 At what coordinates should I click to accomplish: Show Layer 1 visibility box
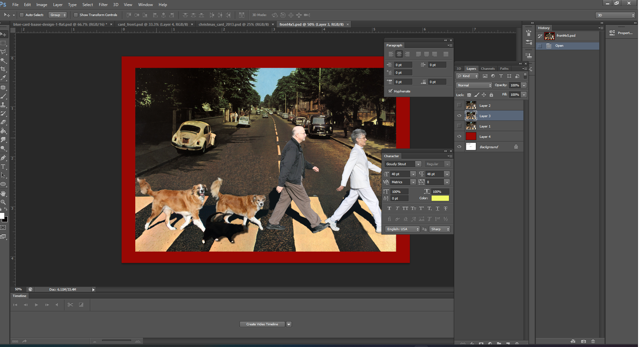[x=459, y=126]
